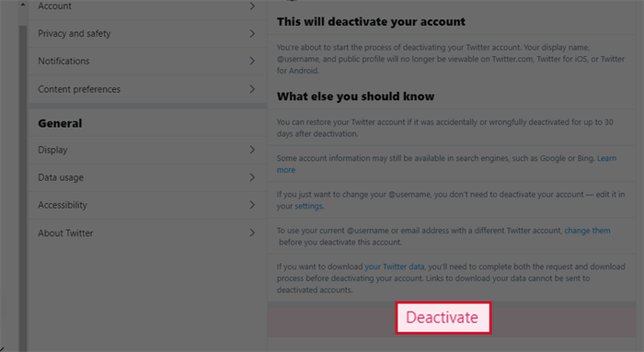Click the left panel scrollbar up arrow
Screen dimensions: 644x352
(x=23, y=5)
